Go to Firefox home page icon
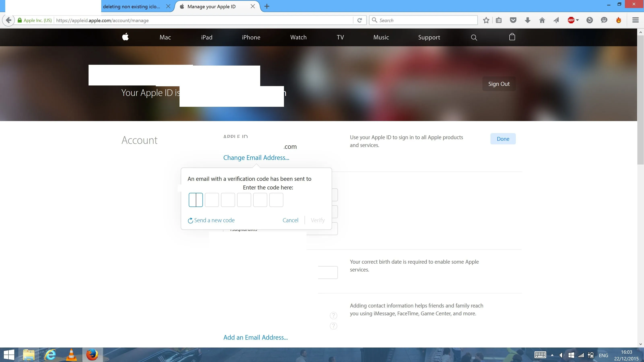 542,20
